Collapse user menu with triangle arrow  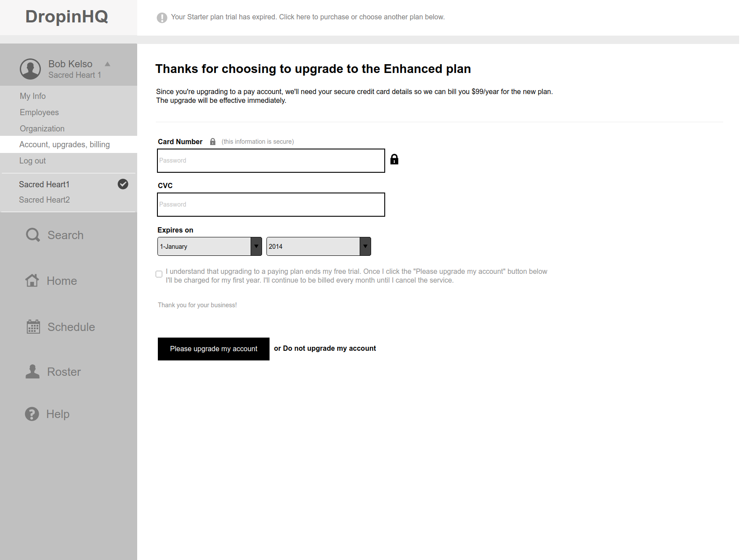click(107, 64)
